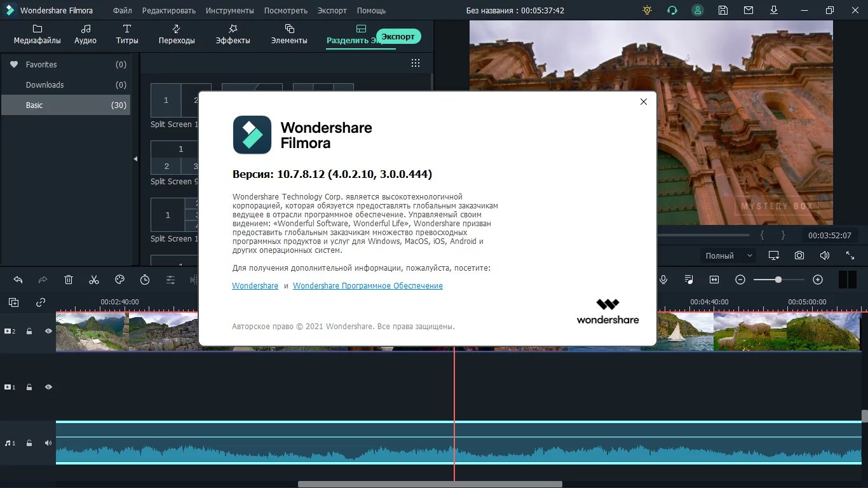Viewport: 868px width, 488px height.
Task: Lock audio track 1
Action: pos(29,443)
